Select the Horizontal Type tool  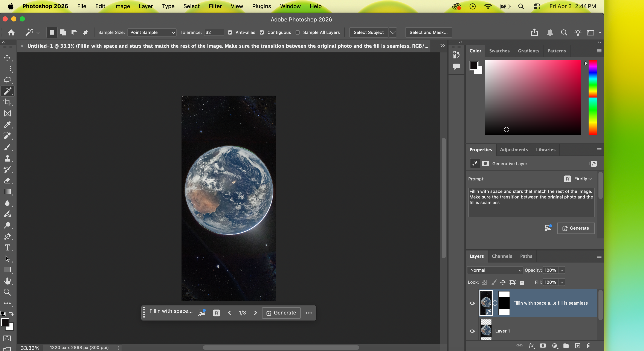(x=7, y=247)
